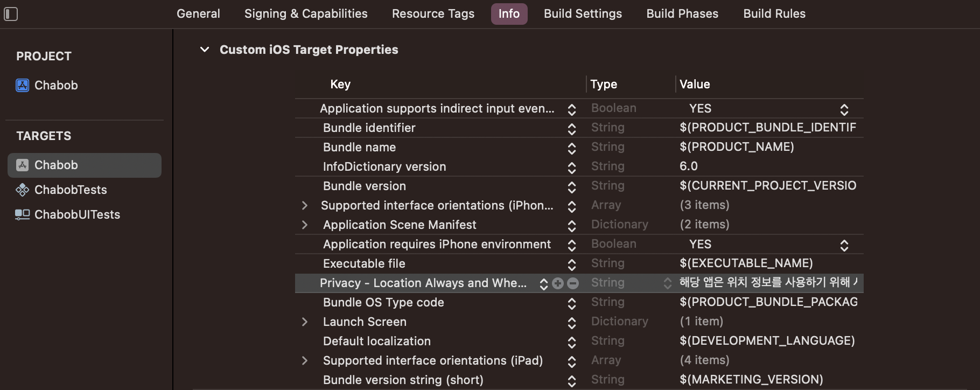Toggle indirect input events YES value popup
Screen dimensions: 980x390
click(844, 109)
